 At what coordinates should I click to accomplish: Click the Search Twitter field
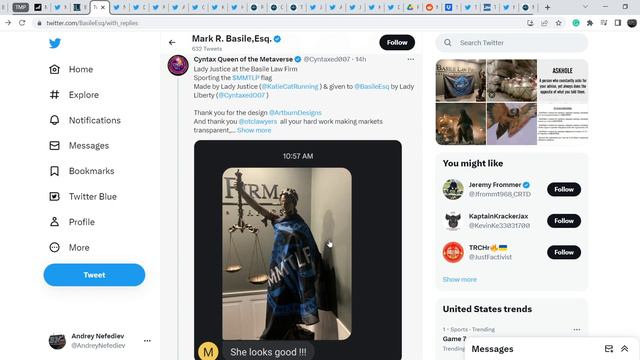512,42
